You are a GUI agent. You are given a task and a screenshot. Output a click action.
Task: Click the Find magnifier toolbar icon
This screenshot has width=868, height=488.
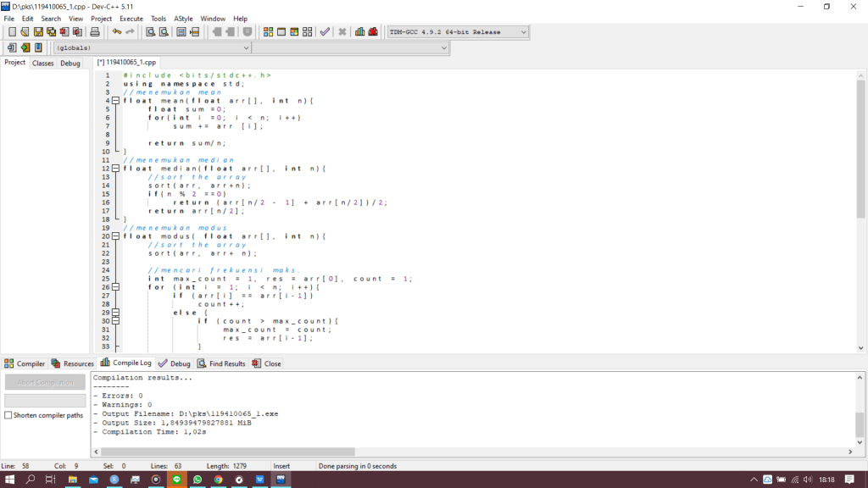(x=150, y=32)
